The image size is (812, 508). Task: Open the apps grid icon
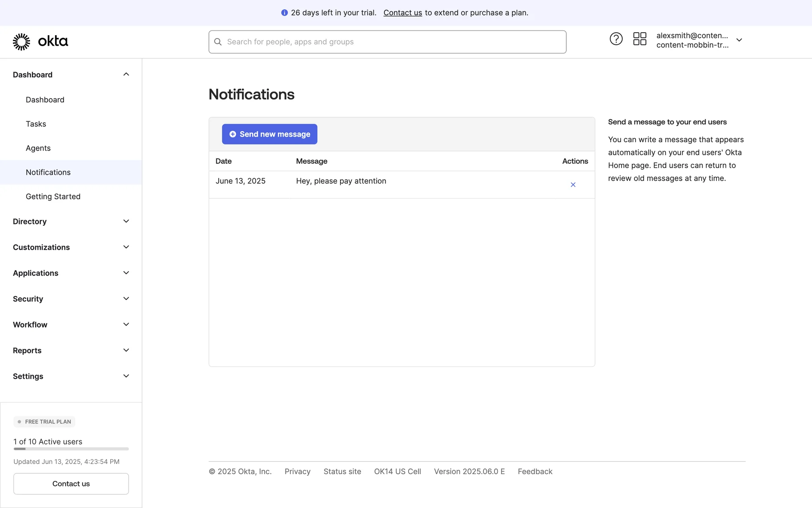pyautogui.click(x=639, y=39)
